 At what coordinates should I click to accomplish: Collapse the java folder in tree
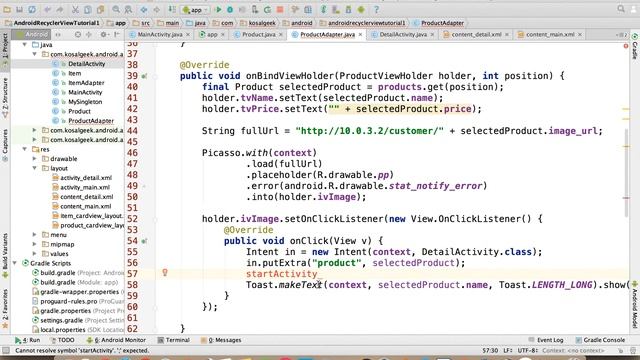[x=24, y=44]
